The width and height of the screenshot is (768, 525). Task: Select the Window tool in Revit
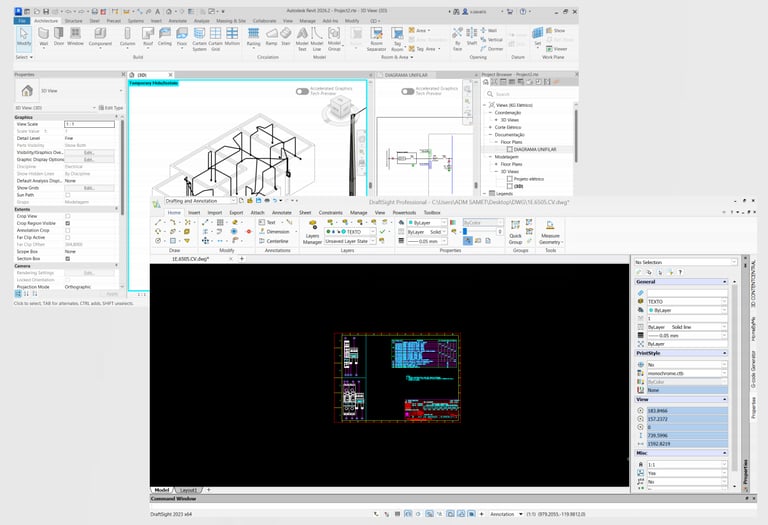click(75, 37)
